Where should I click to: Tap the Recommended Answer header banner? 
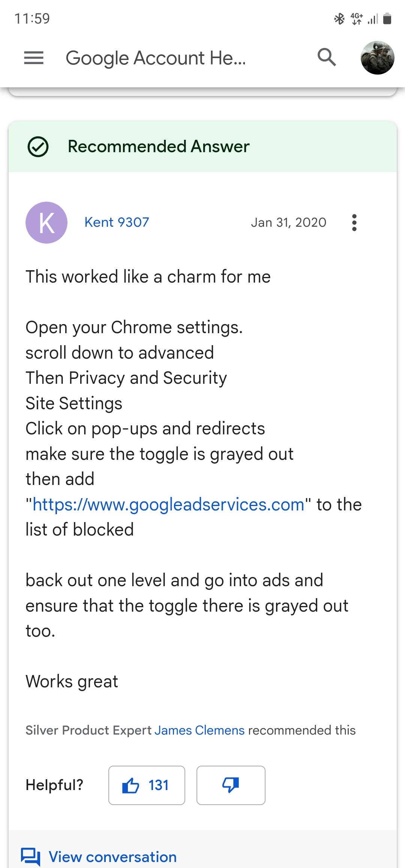[x=202, y=147]
